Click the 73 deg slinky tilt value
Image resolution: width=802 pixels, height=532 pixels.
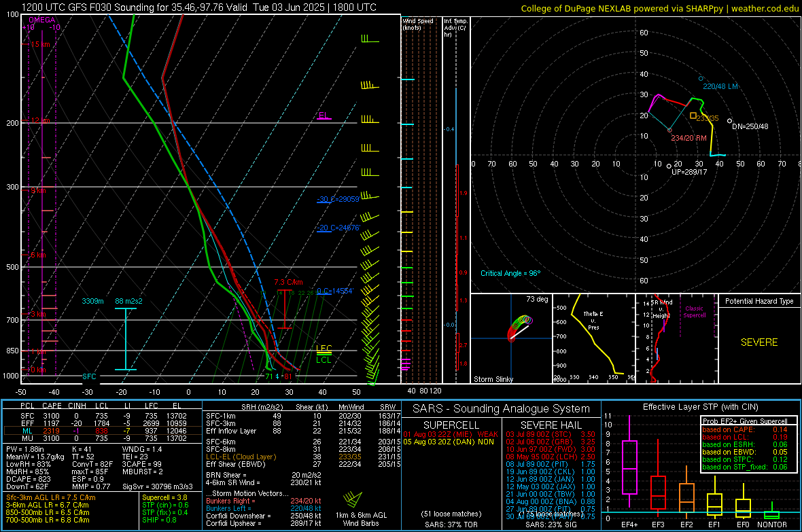coord(537,299)
